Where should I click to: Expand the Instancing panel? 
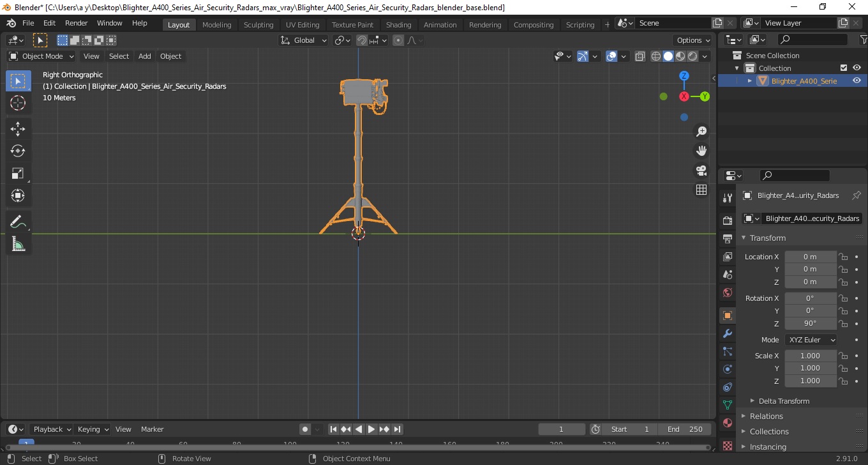click(x=768, y=447)
